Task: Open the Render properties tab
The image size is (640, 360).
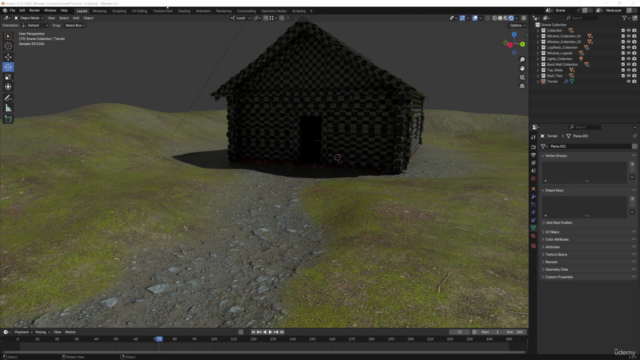Action: pyautogui.click(x=533, y=147)
